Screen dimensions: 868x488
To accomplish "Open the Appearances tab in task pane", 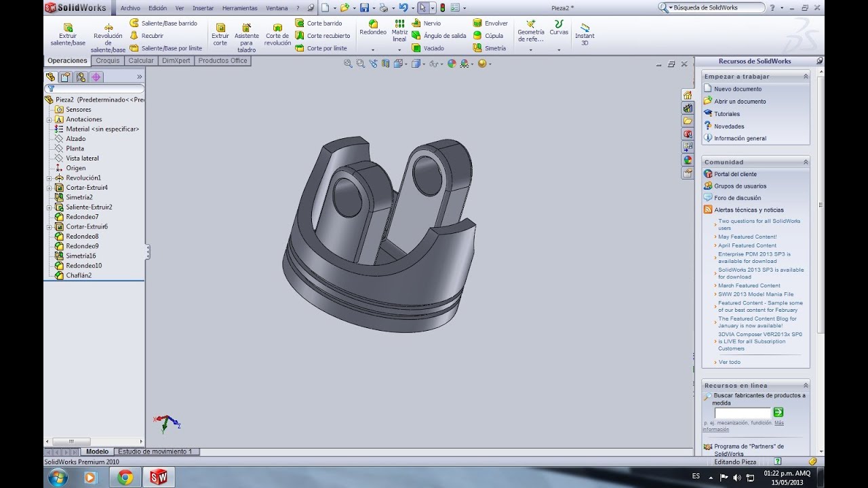I will 688,160.
